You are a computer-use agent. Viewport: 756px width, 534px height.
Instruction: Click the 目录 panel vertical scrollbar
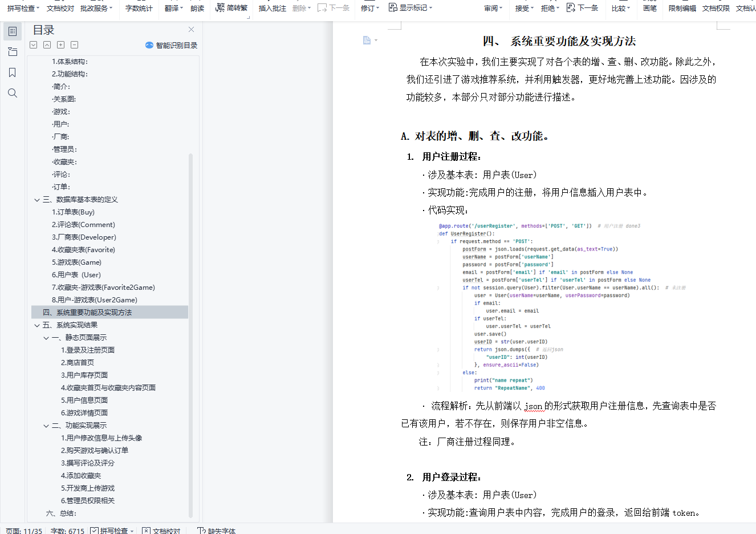191,335
